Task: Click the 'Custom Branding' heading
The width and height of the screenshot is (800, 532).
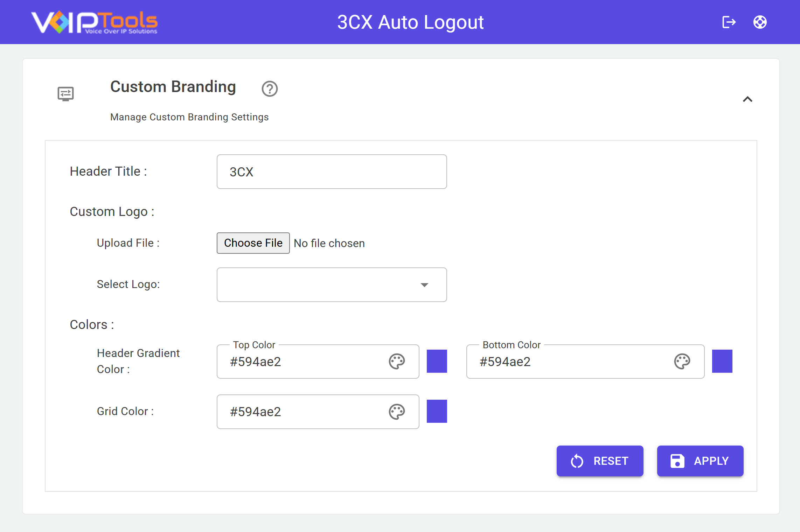Action: pyautogui.click(x=173, y=87)
